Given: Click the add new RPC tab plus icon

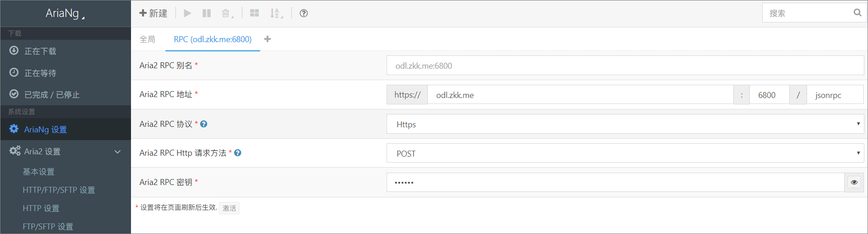Looking at the screenshot, I should click(267, 39).
